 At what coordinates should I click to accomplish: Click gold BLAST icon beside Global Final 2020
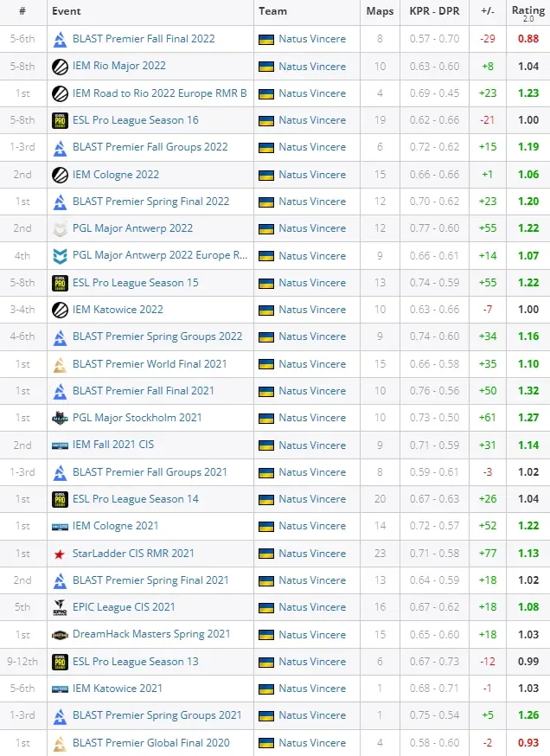pyautogui.click(x=60, y=743)
